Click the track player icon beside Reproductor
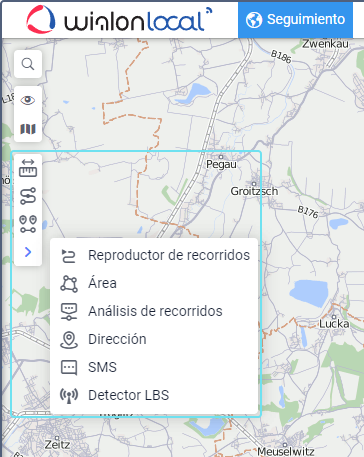 point(69,256)
